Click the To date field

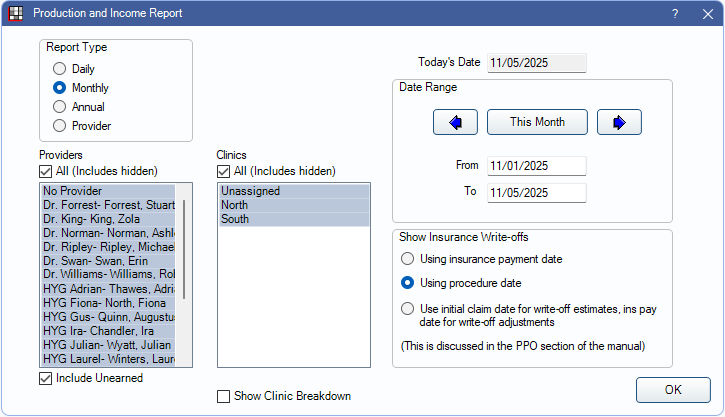(536, 192)
